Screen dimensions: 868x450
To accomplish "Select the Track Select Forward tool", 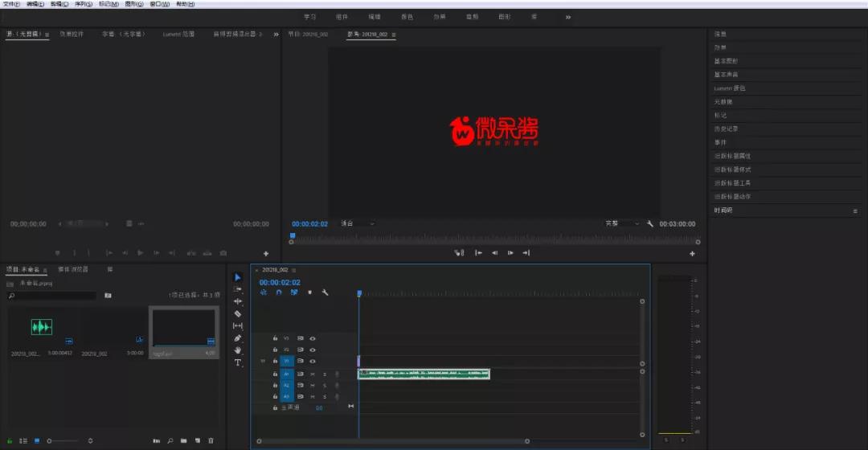I will click(237, 289).
